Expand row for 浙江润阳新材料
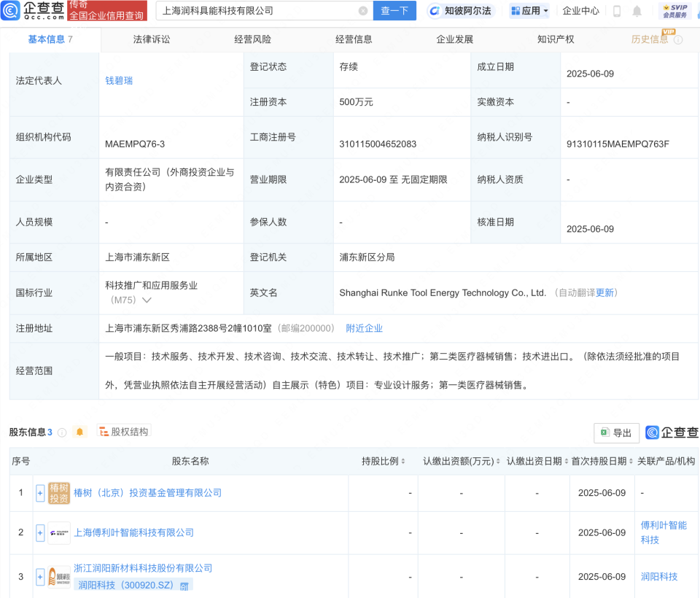 (40, 577)
